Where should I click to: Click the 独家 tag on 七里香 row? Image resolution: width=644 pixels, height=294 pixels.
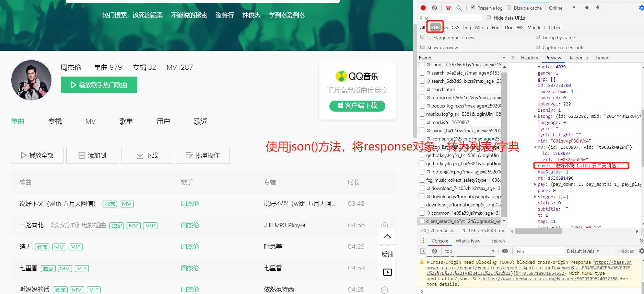[48, 269]
